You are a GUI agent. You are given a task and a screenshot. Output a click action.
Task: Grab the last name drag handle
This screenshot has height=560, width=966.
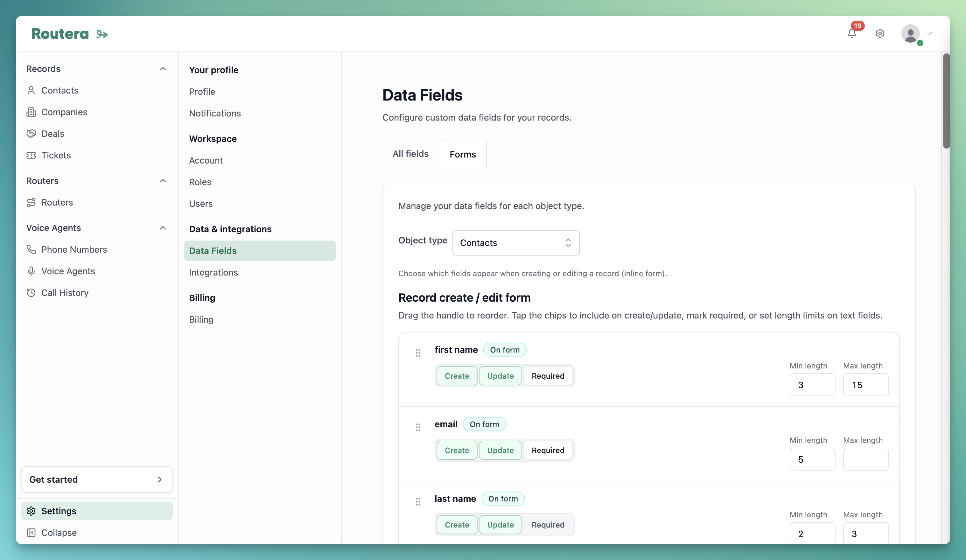point(418,501)
